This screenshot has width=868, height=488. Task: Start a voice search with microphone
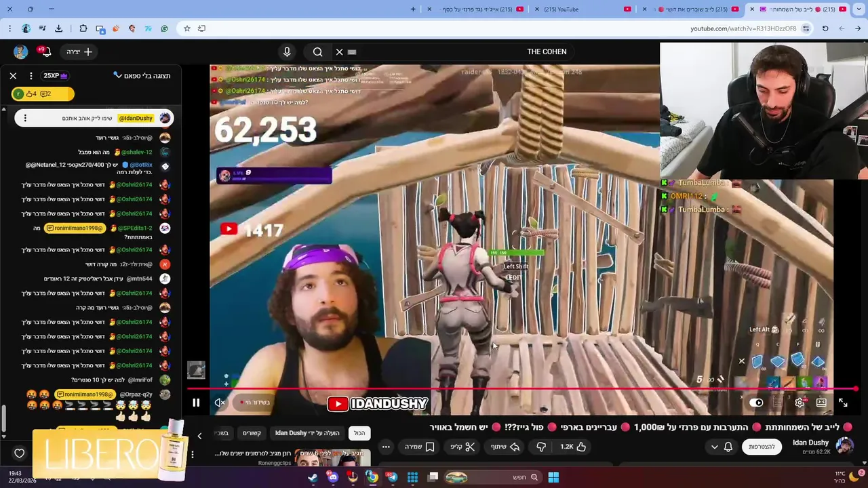(287, 52)
